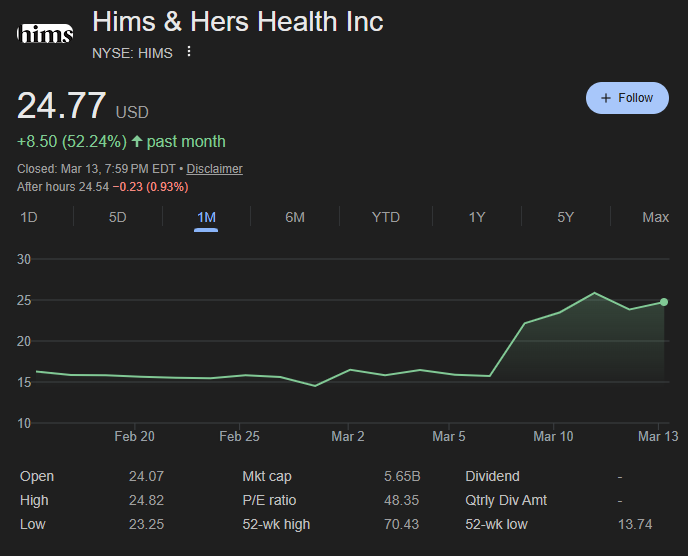The height and width of the screenshot is (556, 688).
Task: Select the 1D time range tab
Action: pyautogui.click(x=29, y=217)
